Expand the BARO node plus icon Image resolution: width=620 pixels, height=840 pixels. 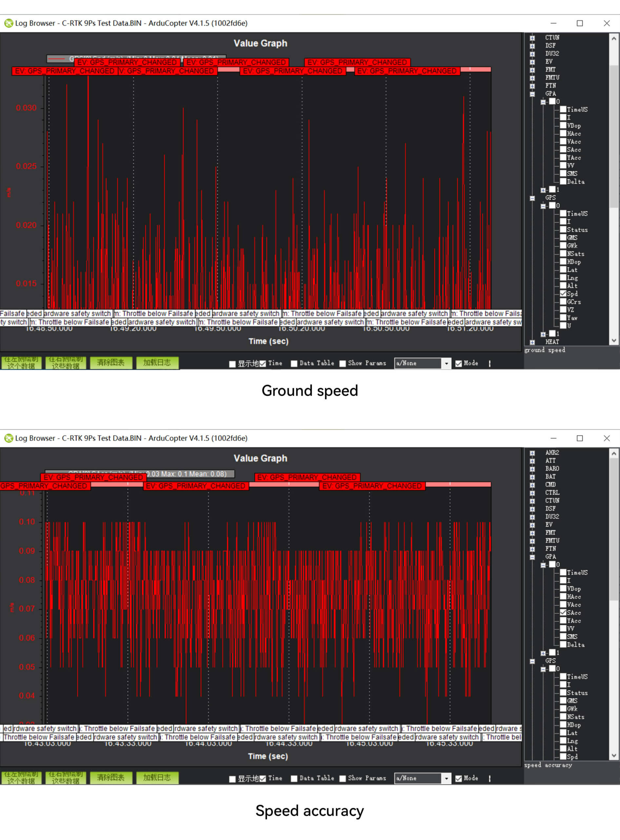(x=532, y=469)
